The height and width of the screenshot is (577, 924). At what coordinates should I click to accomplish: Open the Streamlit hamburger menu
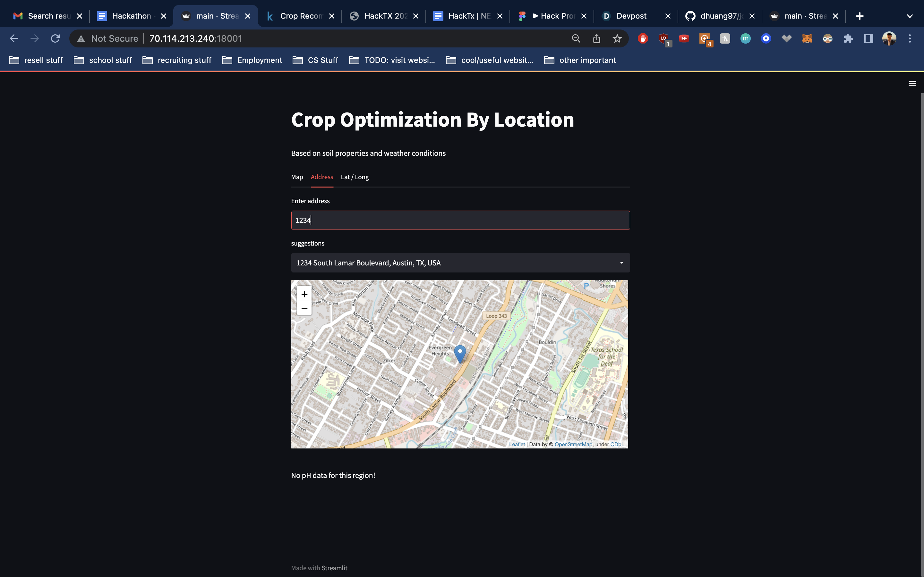(x=912, y=83)
